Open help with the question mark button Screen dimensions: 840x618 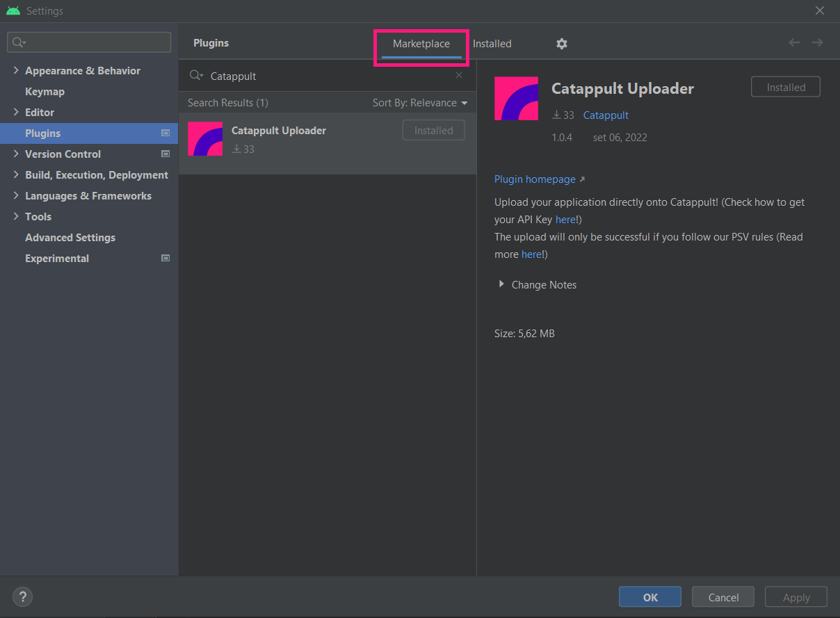[22, 596]
